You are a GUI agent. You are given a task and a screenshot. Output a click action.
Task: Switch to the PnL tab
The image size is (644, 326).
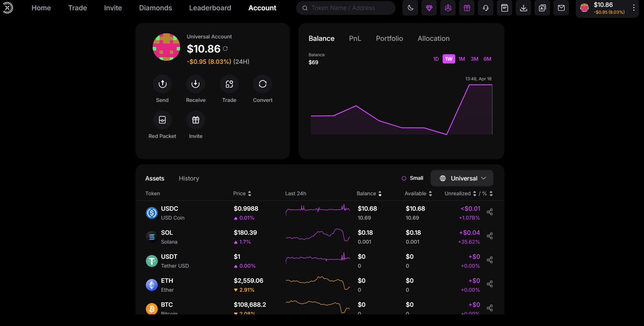click(x=355, y=39)
